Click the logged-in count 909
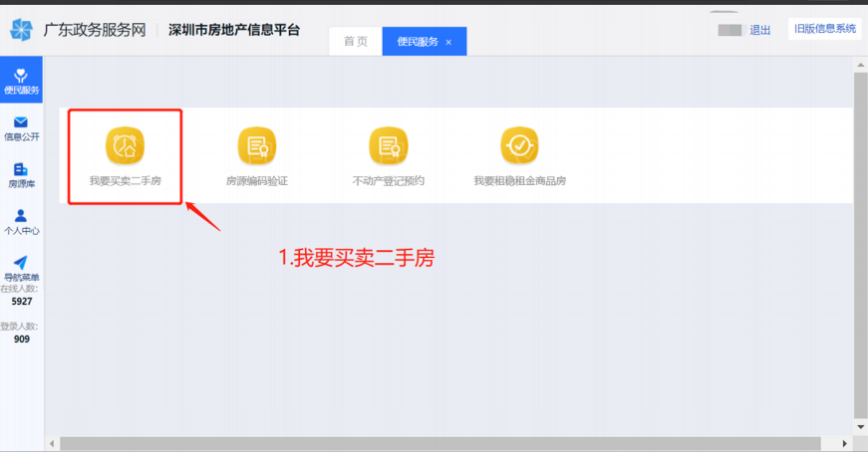 click(22, 339)
